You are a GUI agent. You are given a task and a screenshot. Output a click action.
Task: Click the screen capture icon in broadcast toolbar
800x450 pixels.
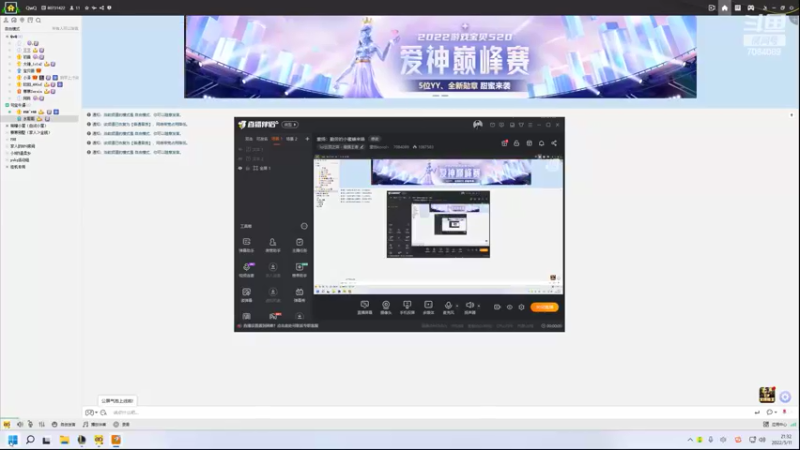(x=364, y=307)
